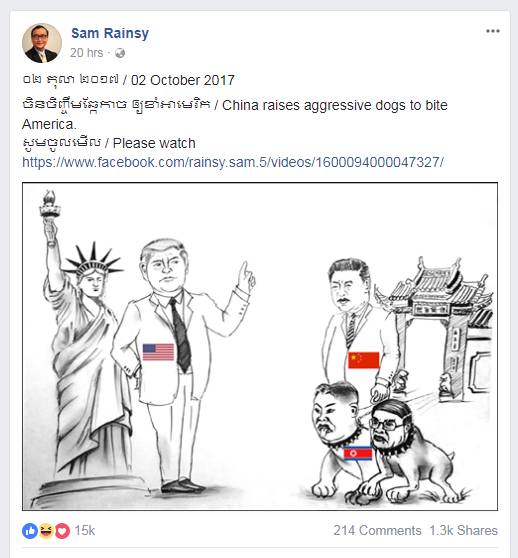This screenshot has height=558, width=518.
Task: Click the Love heart reaction icon
Action: pos(62,531)
